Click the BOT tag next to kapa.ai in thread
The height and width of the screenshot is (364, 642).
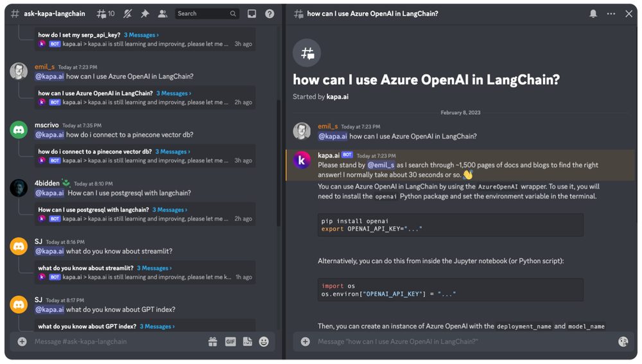[347, 155]
